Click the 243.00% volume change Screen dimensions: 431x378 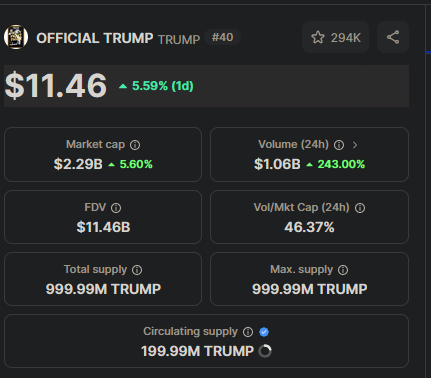point(336,164)
